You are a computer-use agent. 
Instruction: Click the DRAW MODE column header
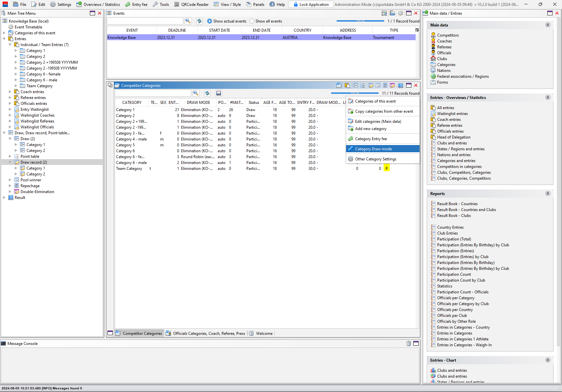[x=198, y=103]
